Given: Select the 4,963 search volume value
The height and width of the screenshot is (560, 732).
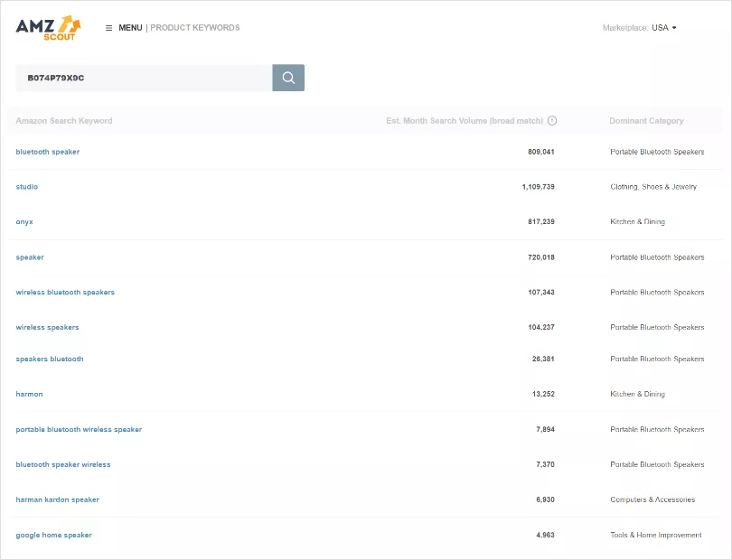Looking at the screenshot, I should click(x=545, y=535).
